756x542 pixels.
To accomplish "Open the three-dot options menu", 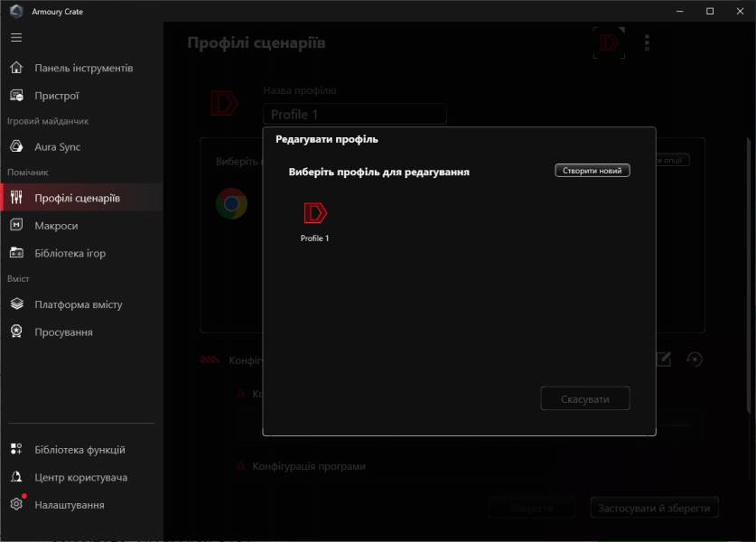I will (x=647, y=43).
